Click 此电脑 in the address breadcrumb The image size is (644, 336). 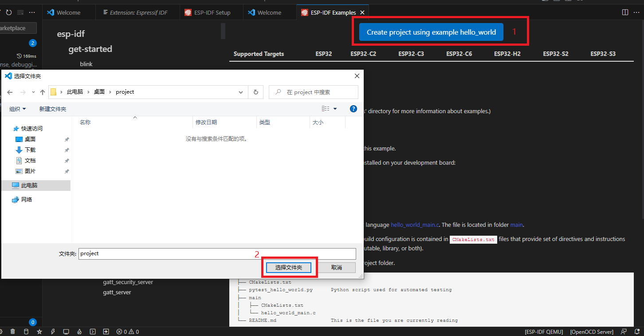pos(75,92)
